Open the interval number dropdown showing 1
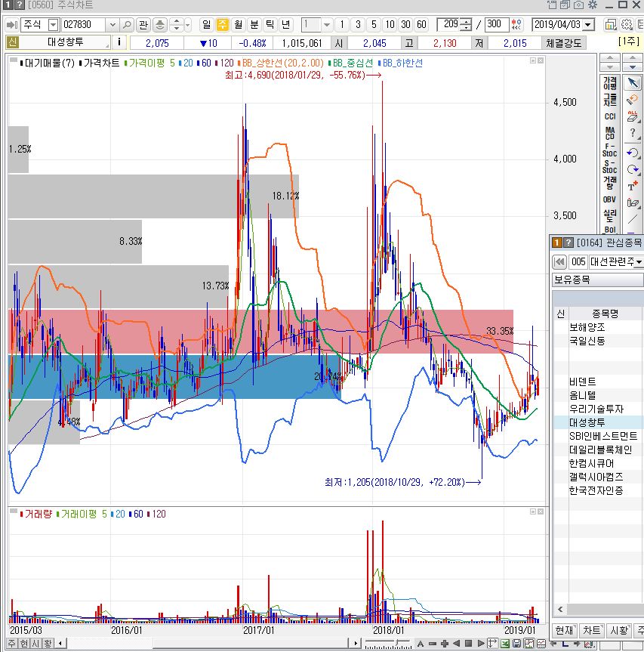The image size is (644, 652). (x=327, y=25)
